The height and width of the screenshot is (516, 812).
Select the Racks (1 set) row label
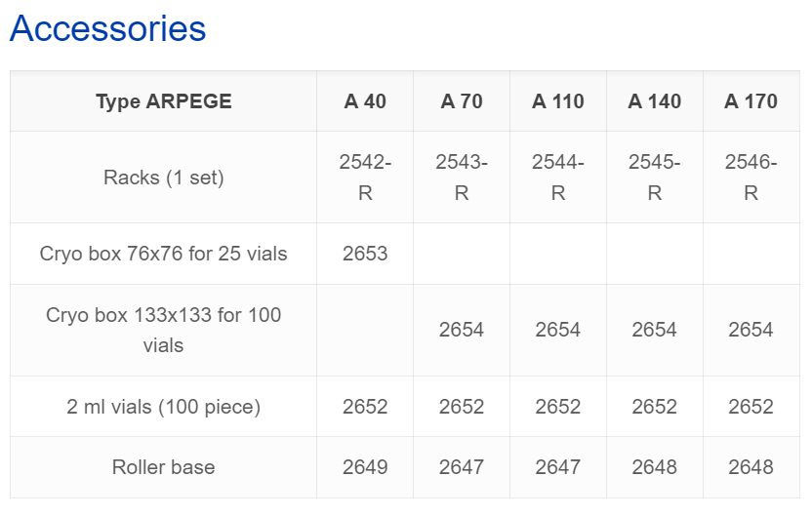[164, 178]
